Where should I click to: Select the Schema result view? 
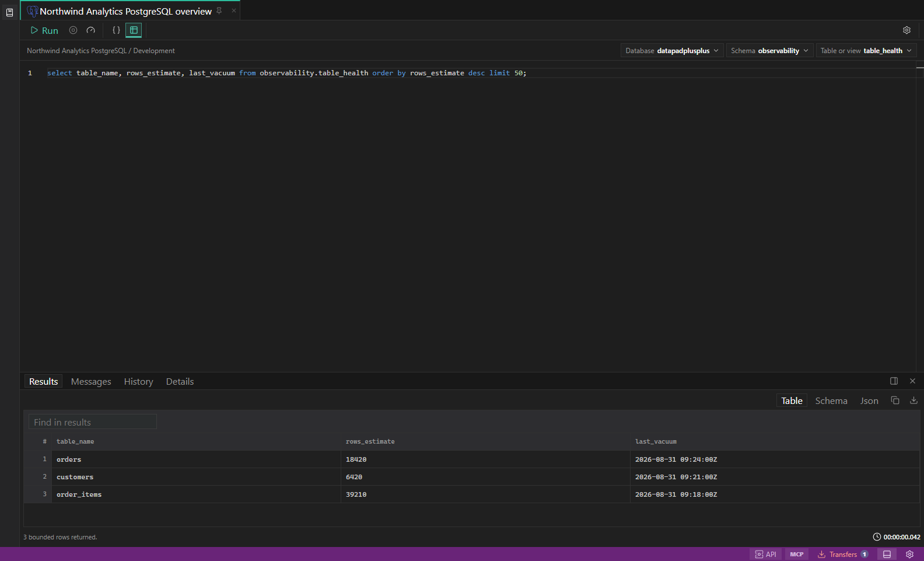click(x=831, y=400)
